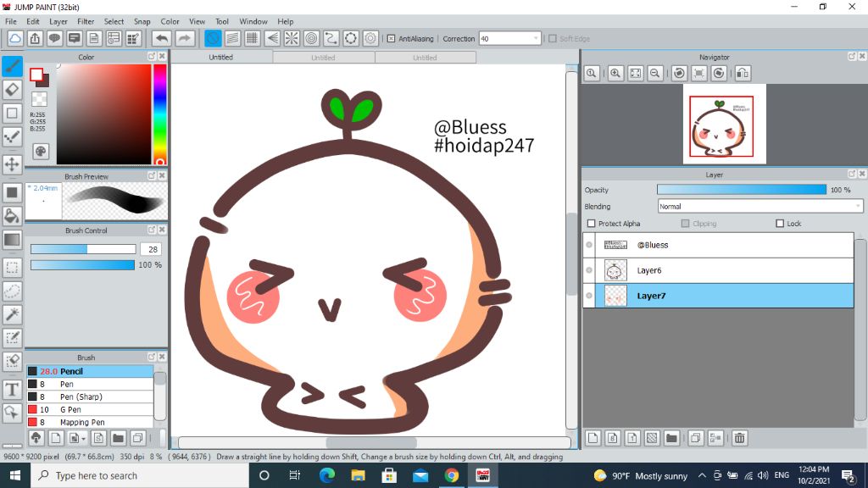
Task: Add layer folder in Layer panel
Action: pos(671,438)
